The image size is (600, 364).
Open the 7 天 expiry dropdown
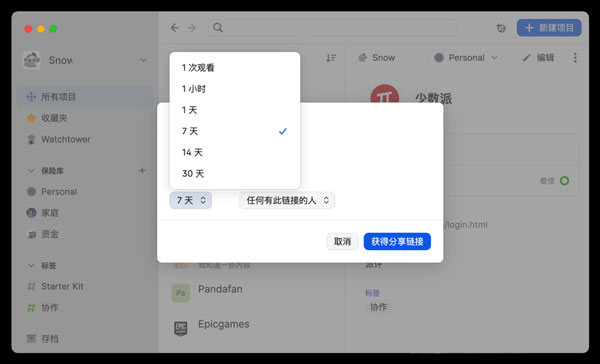pyautogui.click(x=191, y=200)
